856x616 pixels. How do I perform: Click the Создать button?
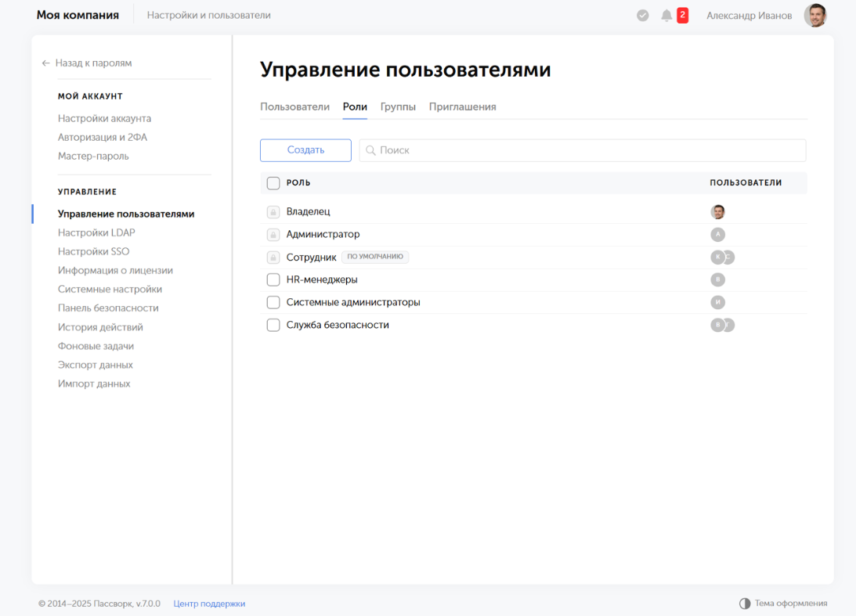point(305,150)
